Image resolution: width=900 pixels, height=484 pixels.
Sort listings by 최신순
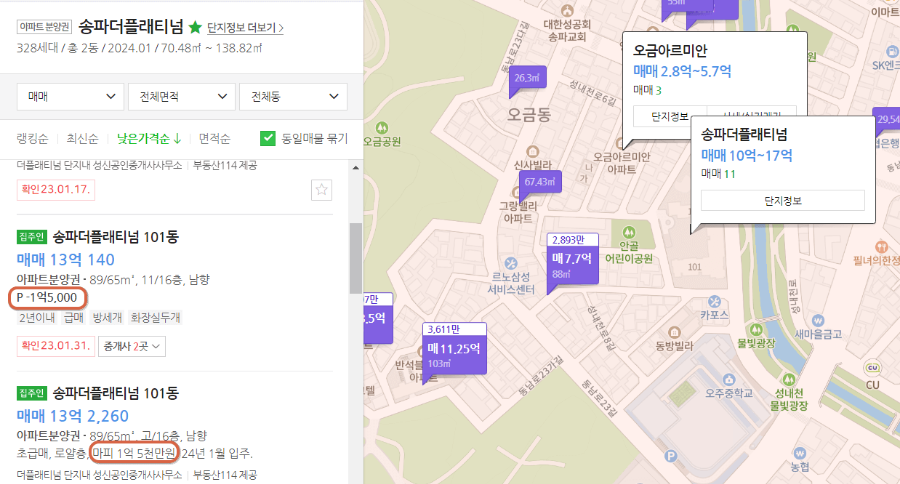coord(82,138)
